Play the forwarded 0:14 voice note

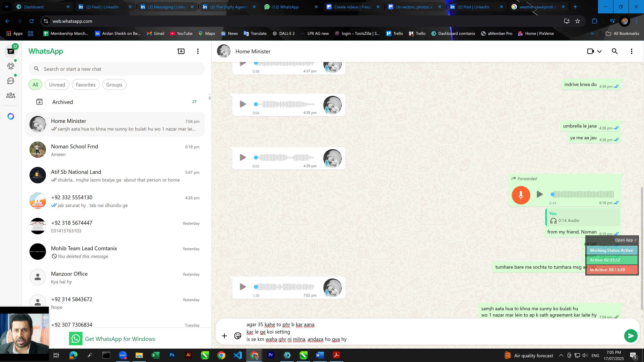click(x=540, y=194)
